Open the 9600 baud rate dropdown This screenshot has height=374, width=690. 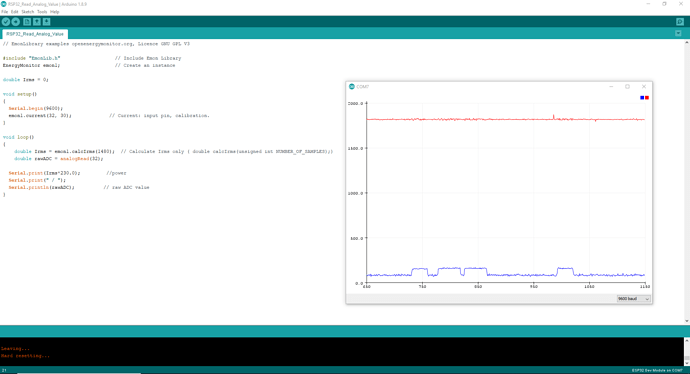pos(633,299)
